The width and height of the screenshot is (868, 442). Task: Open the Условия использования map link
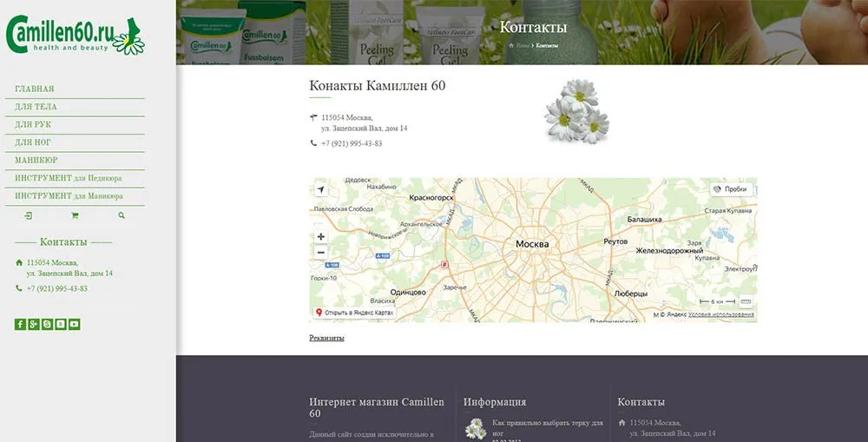pyautogui.click(x=720, y=314)
